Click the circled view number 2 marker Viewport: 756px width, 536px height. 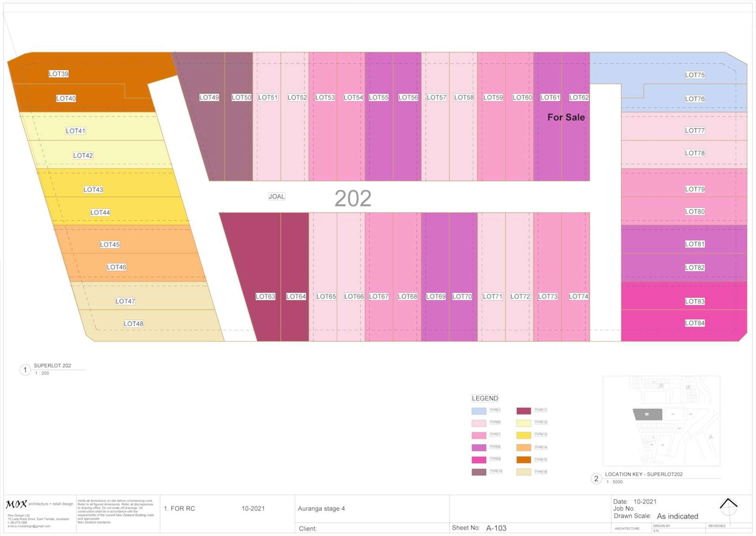[x=596, y=478]
